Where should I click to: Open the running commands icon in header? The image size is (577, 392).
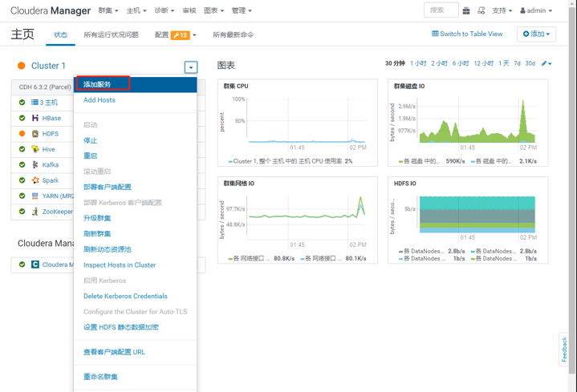point(481,10)
